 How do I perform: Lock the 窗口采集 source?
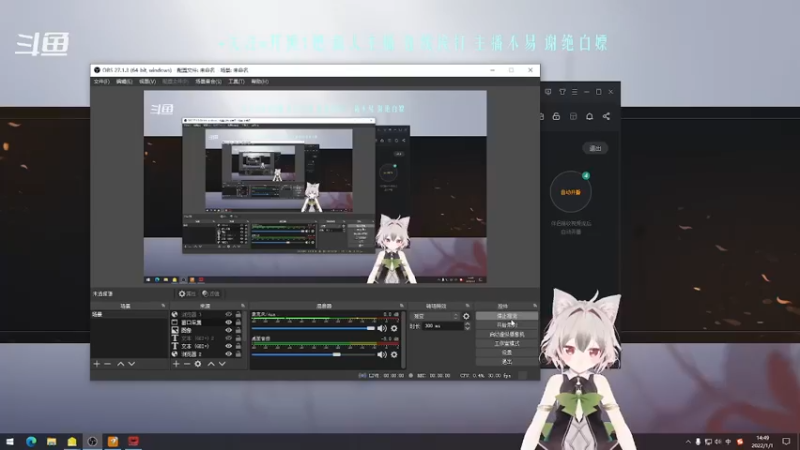(x=238, y=322)
